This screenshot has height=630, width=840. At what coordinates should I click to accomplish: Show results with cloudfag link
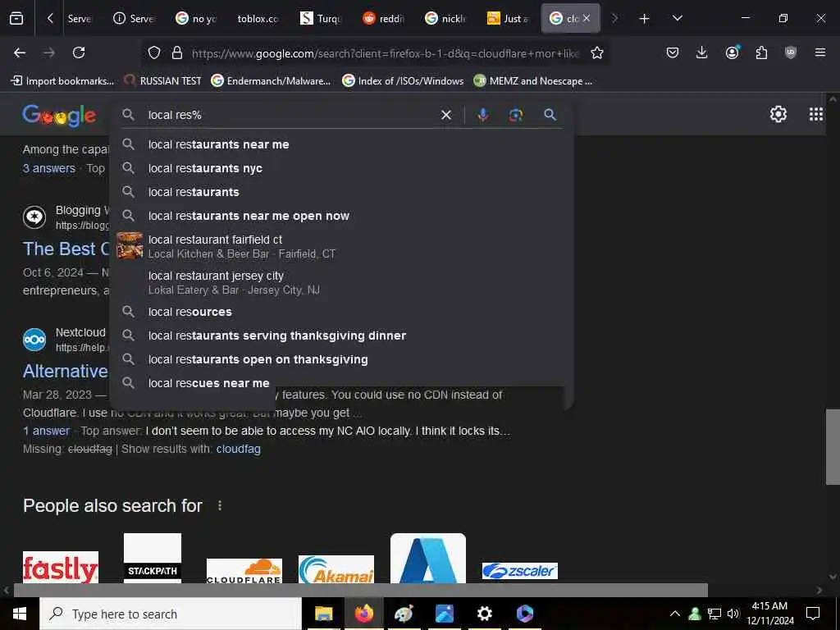coord(239,449)
